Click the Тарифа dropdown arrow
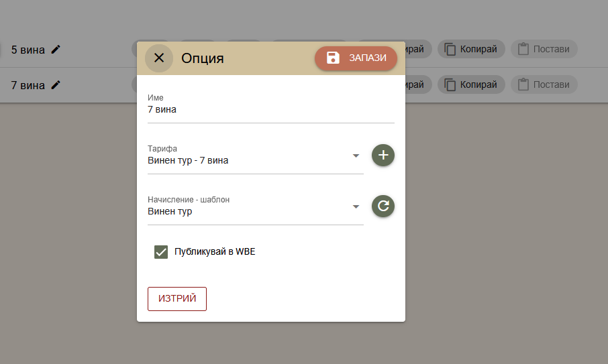This screenshot has width=608, height=364. (x=356, y=156)
